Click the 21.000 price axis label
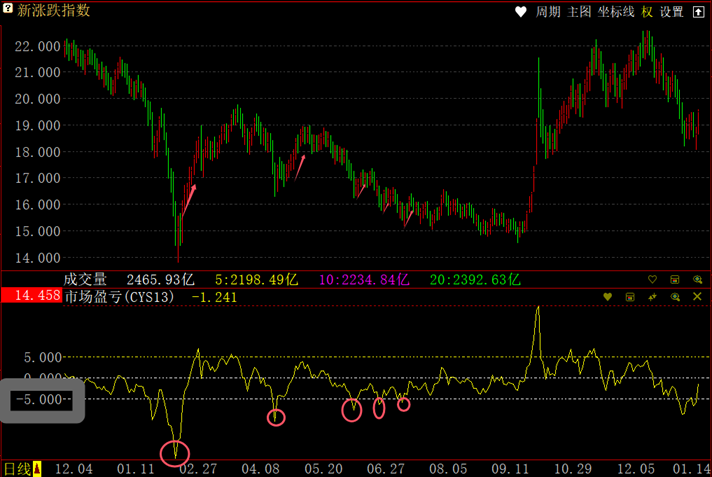Image resolution: width=712 pixels, height=477 pixels. (38, 72)
